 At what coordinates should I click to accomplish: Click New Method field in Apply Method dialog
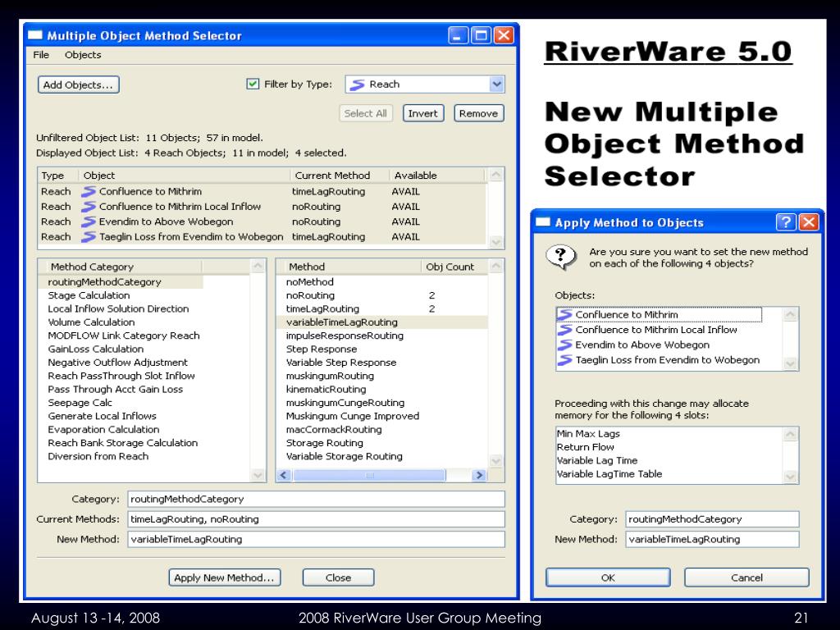point(712,540)
